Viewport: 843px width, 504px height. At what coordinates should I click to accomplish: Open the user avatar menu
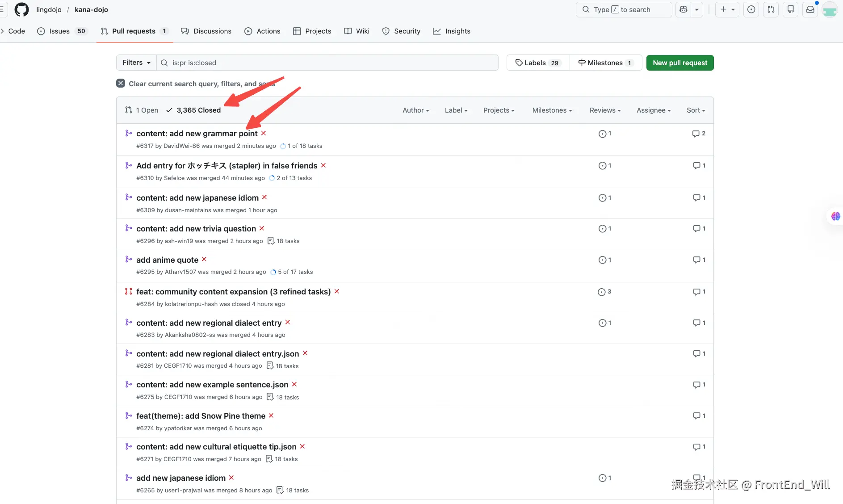tap(830, 10)
